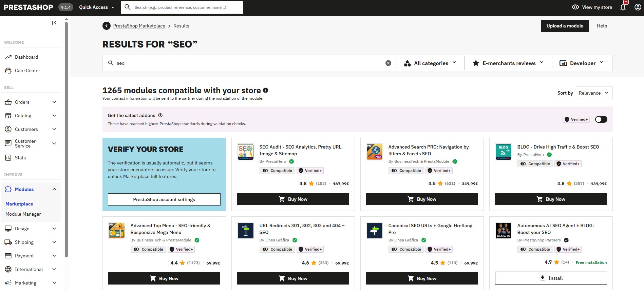Viewport: 644px width, 293px height.
Task: Buy Now Advanced Search PRO module
Action: 422,199
